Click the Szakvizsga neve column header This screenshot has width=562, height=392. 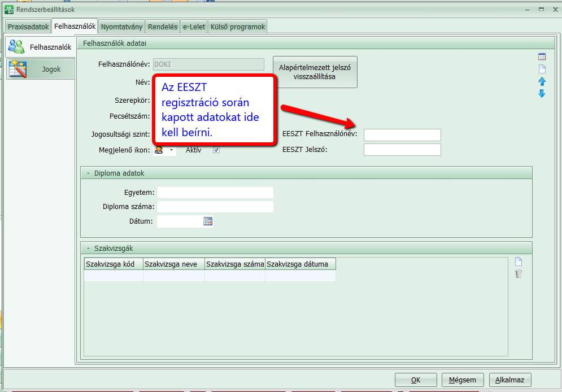tap(174, 264)
